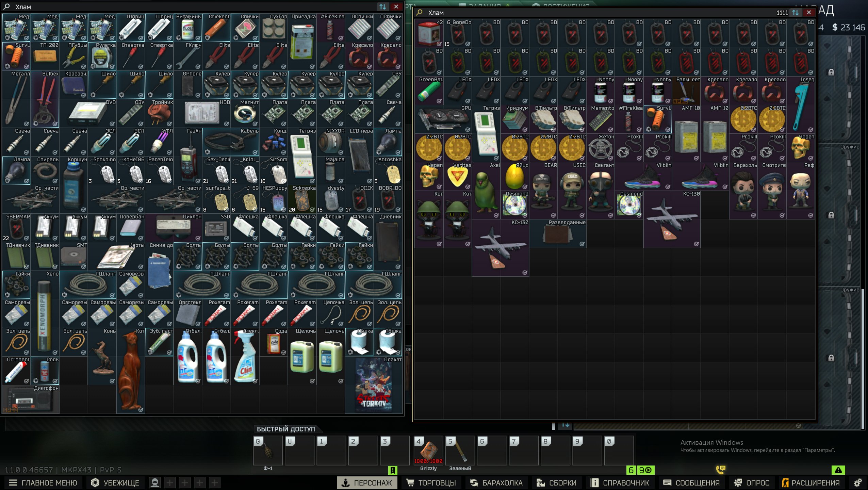
Task: Pick the Сода baking soda pack
Action: 274,342
